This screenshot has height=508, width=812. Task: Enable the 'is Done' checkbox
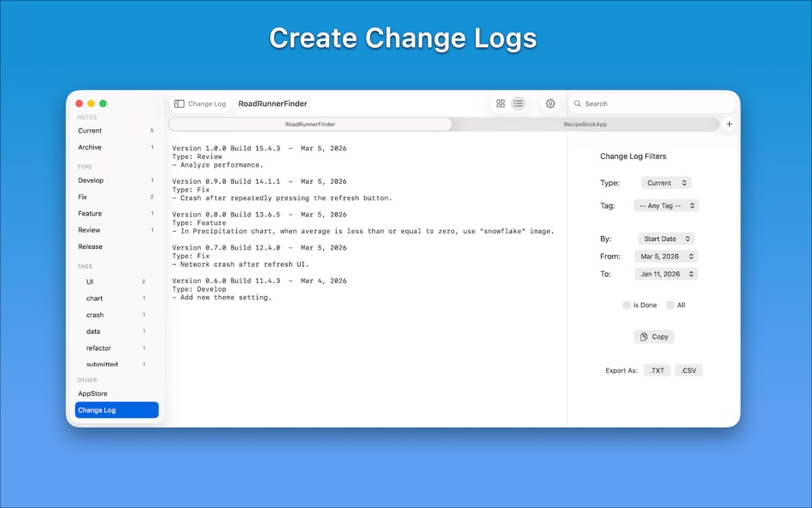pyautogui.click(x=627, y=304)
